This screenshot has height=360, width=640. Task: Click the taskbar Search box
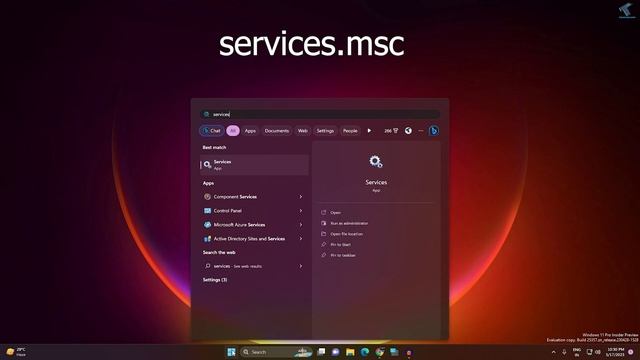[276, 352]
